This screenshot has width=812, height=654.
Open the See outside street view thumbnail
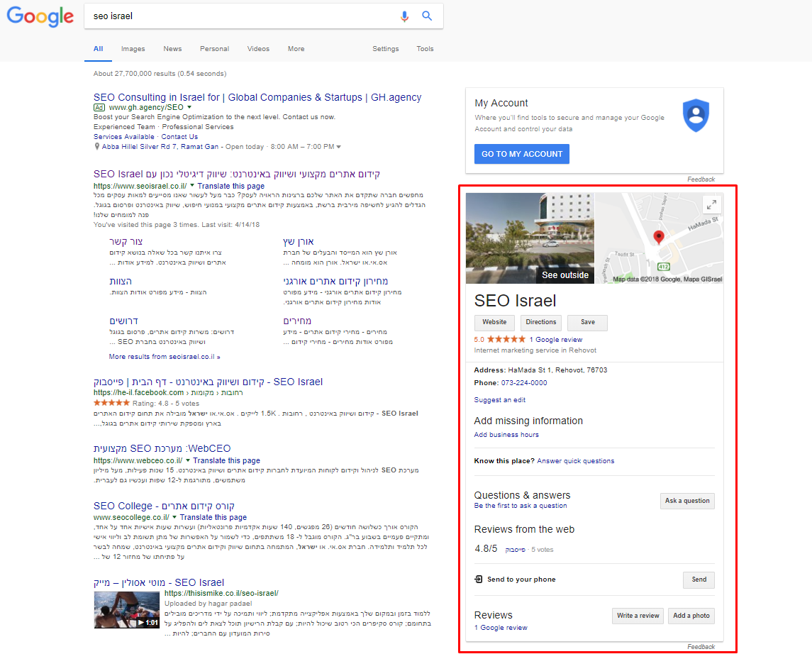[x=530, y=238]
